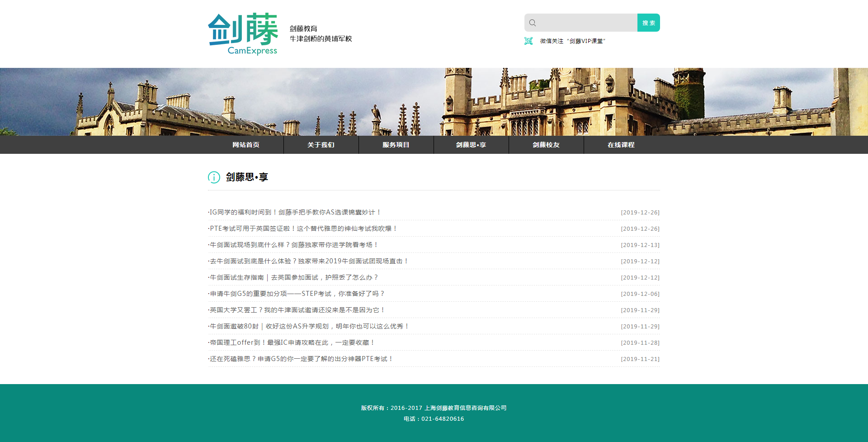Type in the search input field
868x442 pixels.
click(587, 23)
